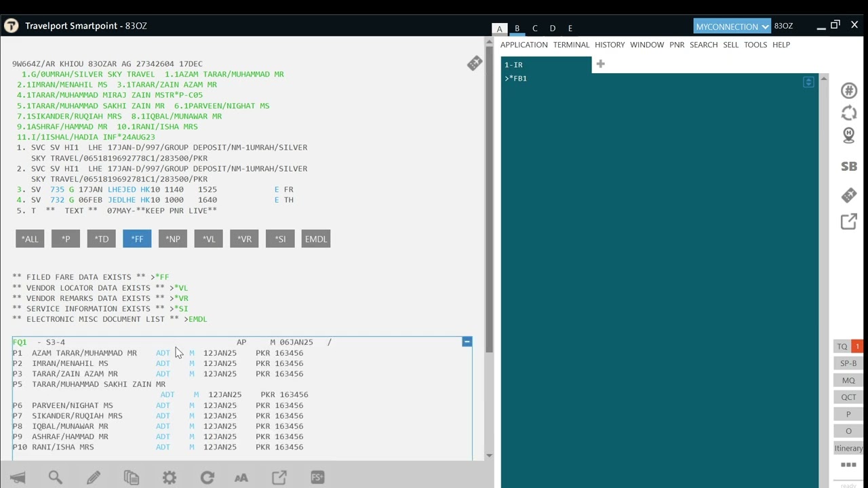The image size is (868, 488).
Task: Open the three-dots more options in sidebar
Action: click(x=848, y=465)
